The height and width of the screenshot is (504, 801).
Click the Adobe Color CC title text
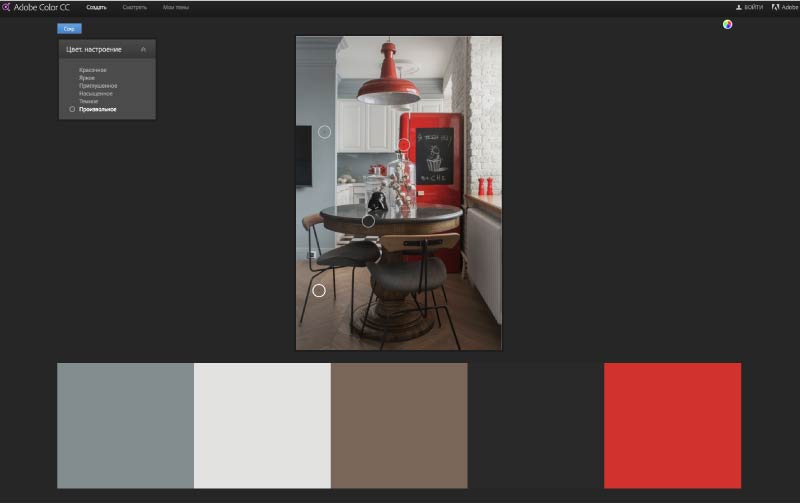tap(42, 7)
